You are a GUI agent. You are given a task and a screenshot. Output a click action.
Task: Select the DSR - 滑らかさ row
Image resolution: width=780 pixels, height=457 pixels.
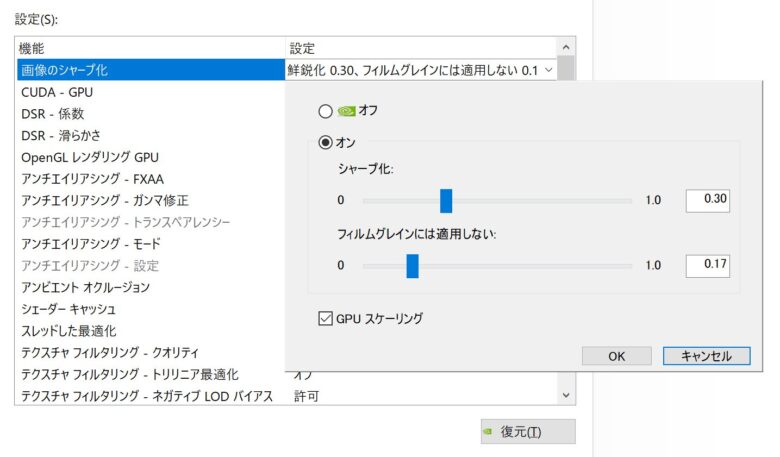151,135
